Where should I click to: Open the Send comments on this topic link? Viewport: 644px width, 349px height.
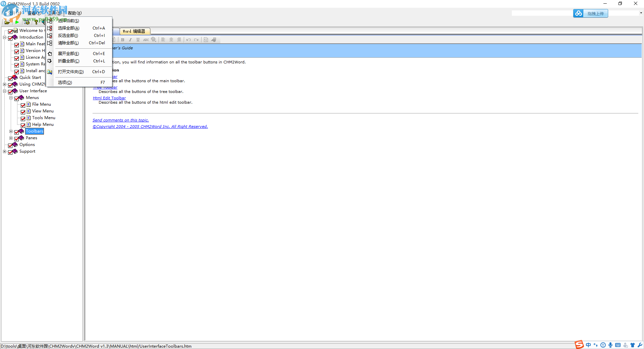(x=121, y=120)
